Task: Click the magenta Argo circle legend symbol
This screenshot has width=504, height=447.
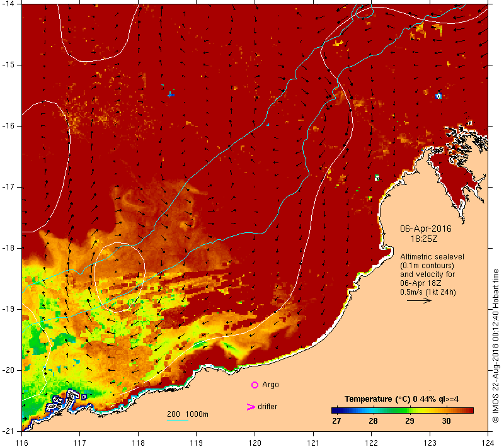Action: coord(255,385)
